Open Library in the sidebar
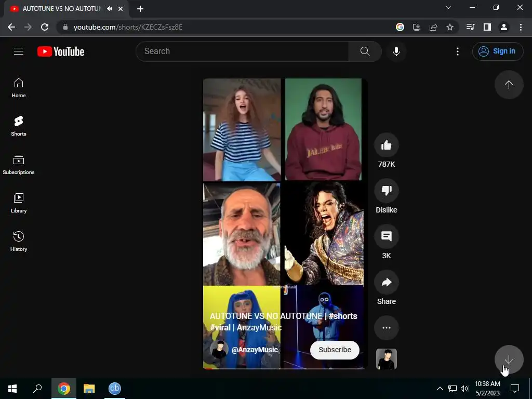The width and height of the screenshot is (532, 399). coord(19,203)
